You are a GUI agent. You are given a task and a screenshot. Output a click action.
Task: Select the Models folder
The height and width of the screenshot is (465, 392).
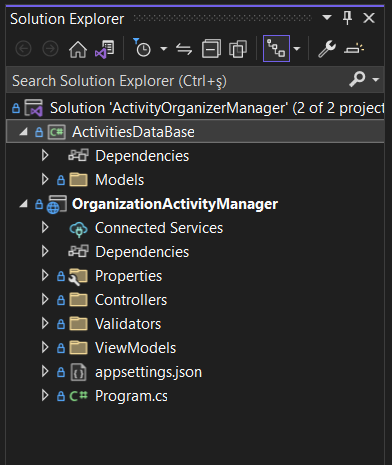pyautogui.click(x=120, y=180)
